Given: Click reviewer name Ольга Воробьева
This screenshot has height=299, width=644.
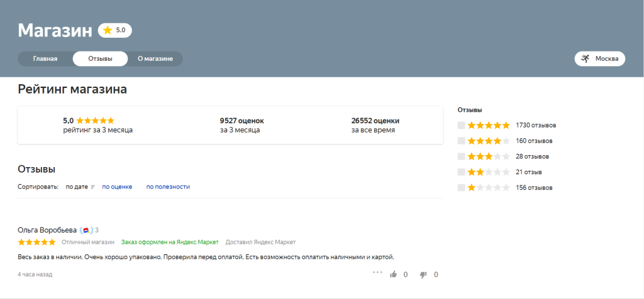Looking at the screenshot, I should pyautogui.click(x=47, y=230).
